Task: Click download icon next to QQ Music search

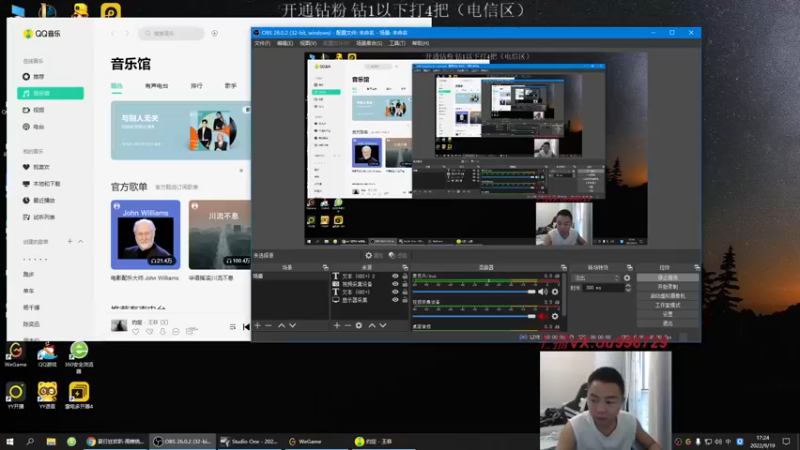Action: click(215, 33)
